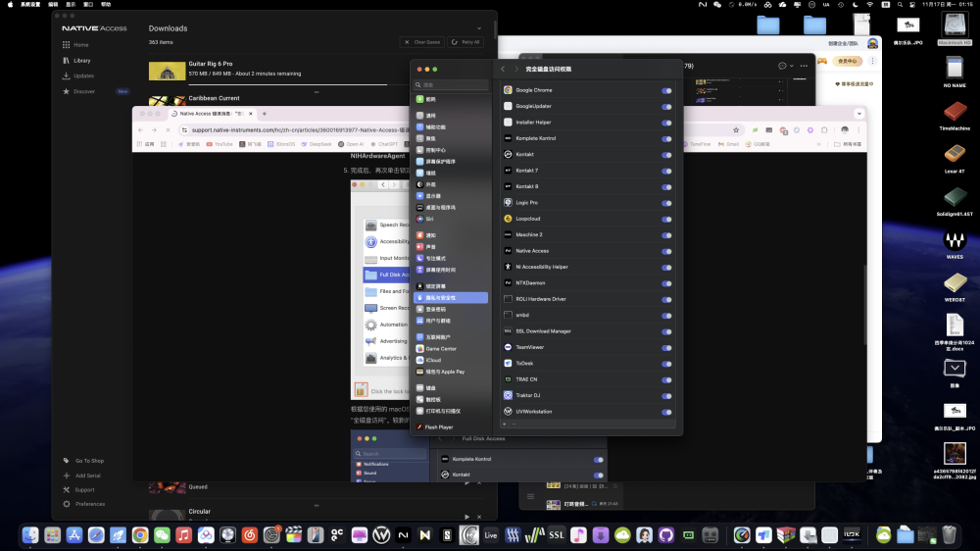Click the Maschine 2 app icon
Screen dimensions: 980x551
508,235
